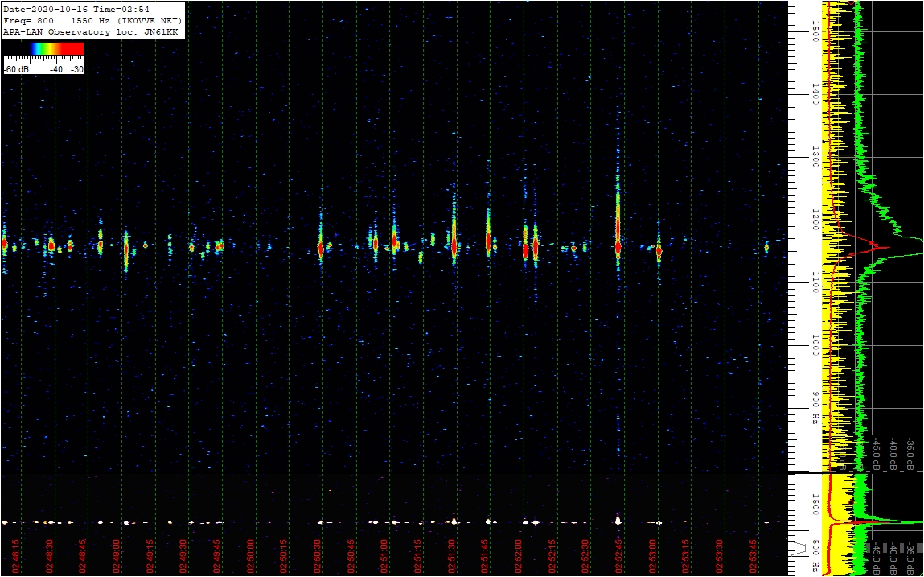
Task: Select the 02:50:00 time marker
Action: 251,556
